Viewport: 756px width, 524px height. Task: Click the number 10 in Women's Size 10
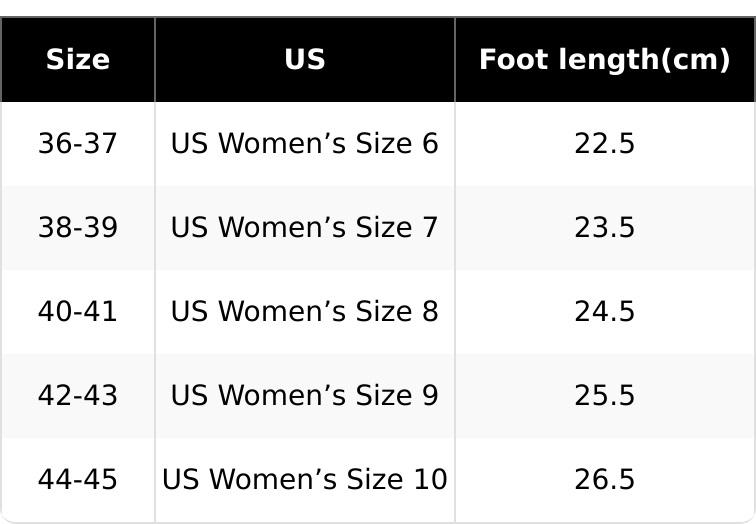pyautogui.click(x=428, y=480)
